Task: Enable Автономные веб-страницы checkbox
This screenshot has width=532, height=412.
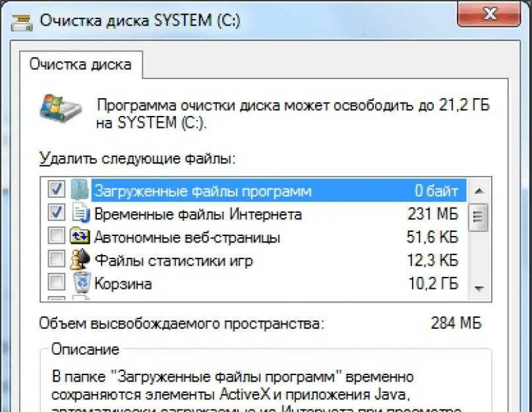Action: click(x=56, y=235)
